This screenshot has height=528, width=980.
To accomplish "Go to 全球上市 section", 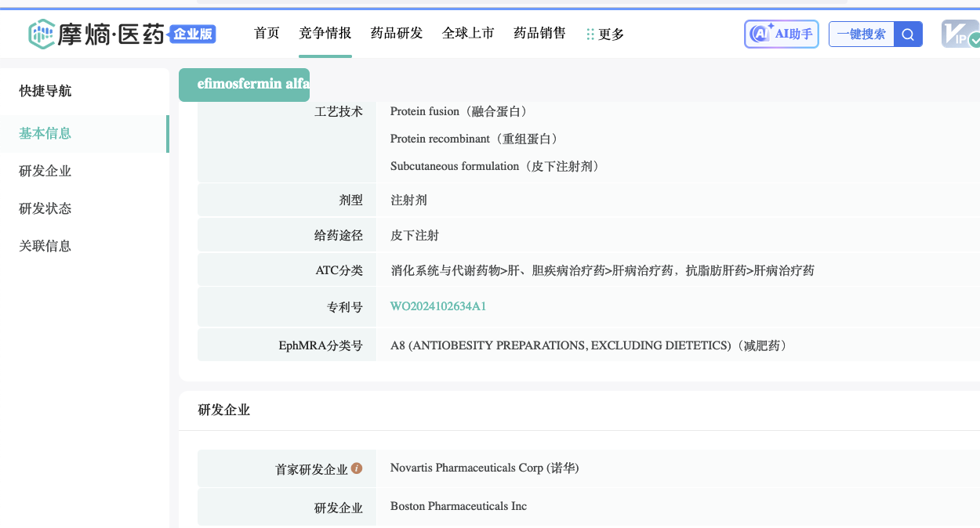I will [x=468, y=33].
